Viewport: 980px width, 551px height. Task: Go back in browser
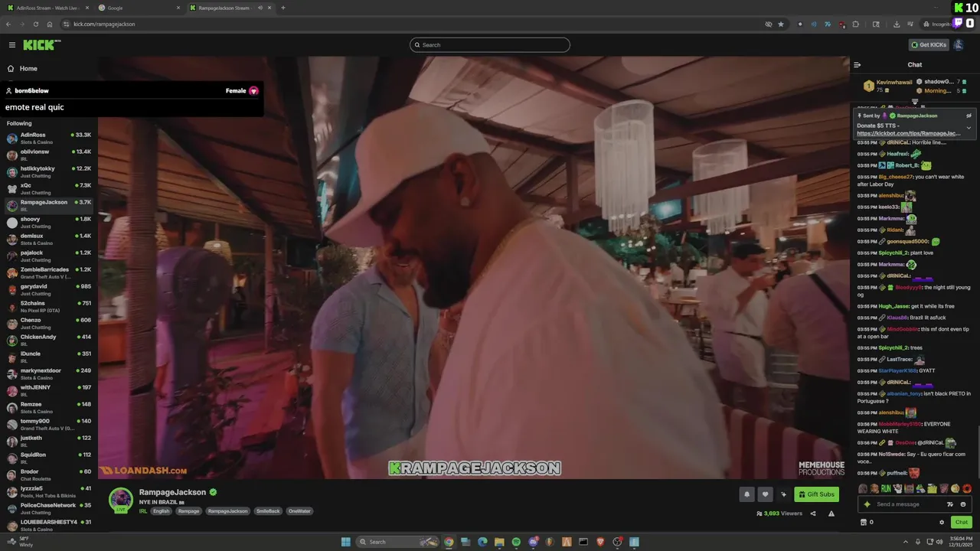click(8, 24)
